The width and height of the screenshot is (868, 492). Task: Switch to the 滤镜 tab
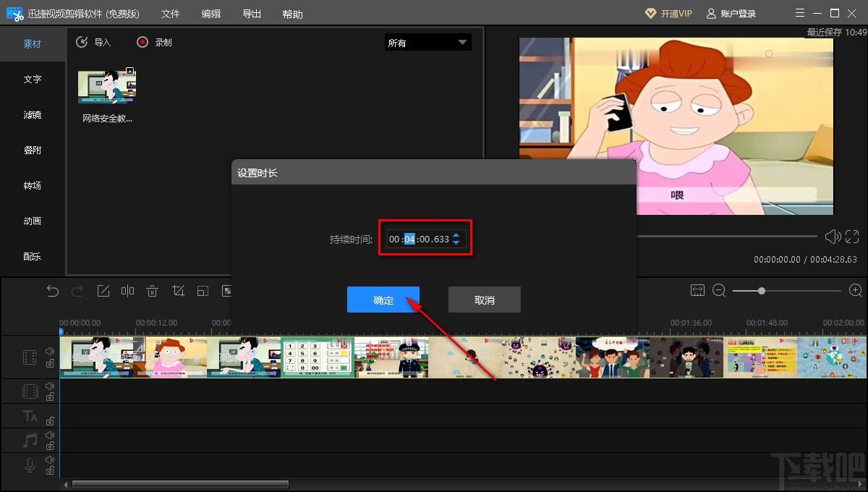click(x=33, y=114)
